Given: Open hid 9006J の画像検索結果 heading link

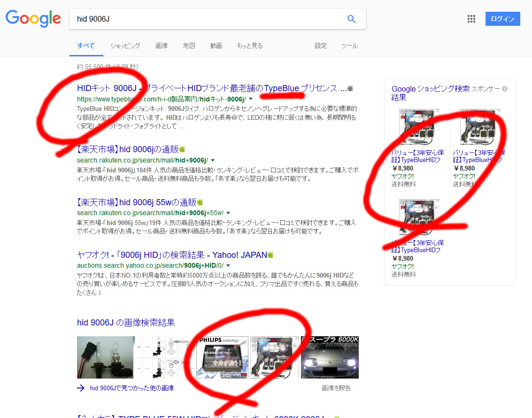Looking at the screenshot, I should click(x=126, y=322).
